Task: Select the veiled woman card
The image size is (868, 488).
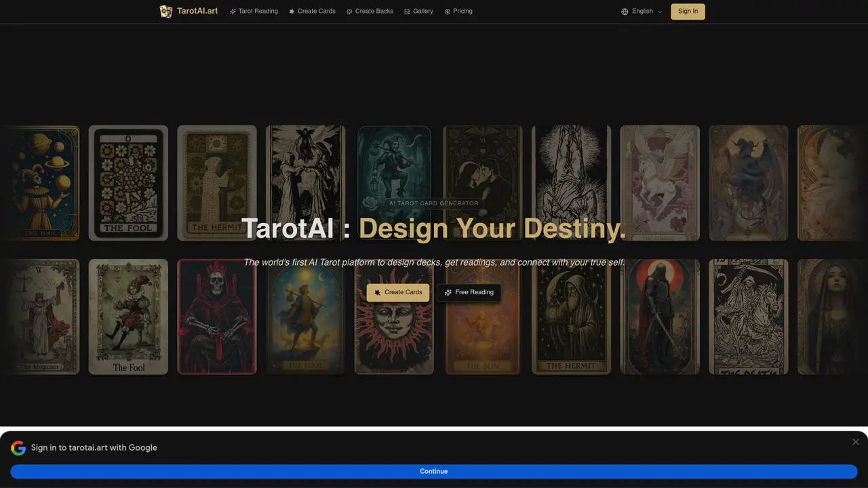Action: (833, 317)
